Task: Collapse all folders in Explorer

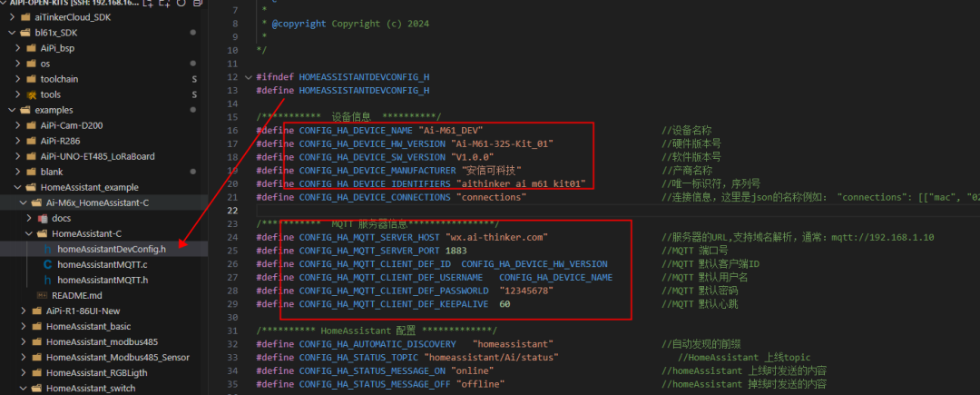Action: coord(198,3)
